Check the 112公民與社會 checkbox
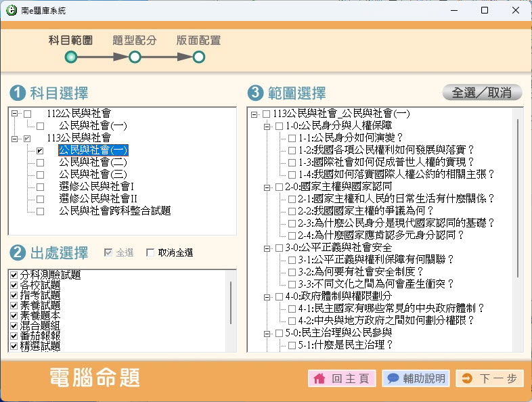This screenshot has height=402, width=532. point(28,114)
